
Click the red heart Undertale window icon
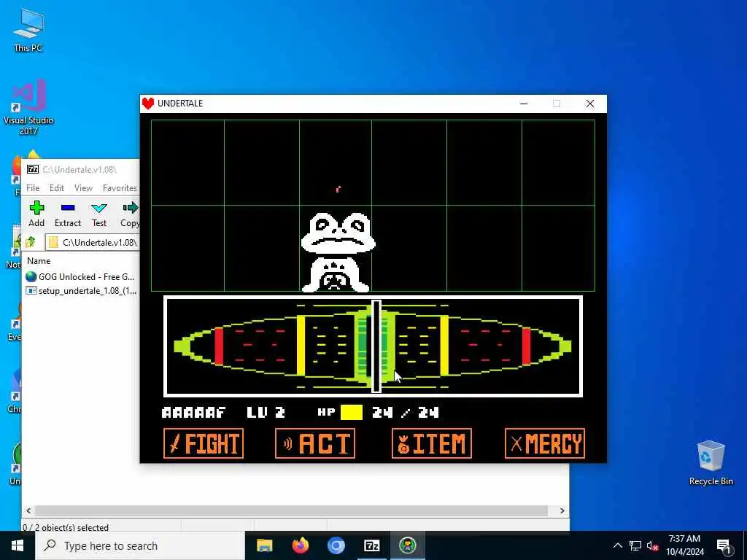click(148, 104)
